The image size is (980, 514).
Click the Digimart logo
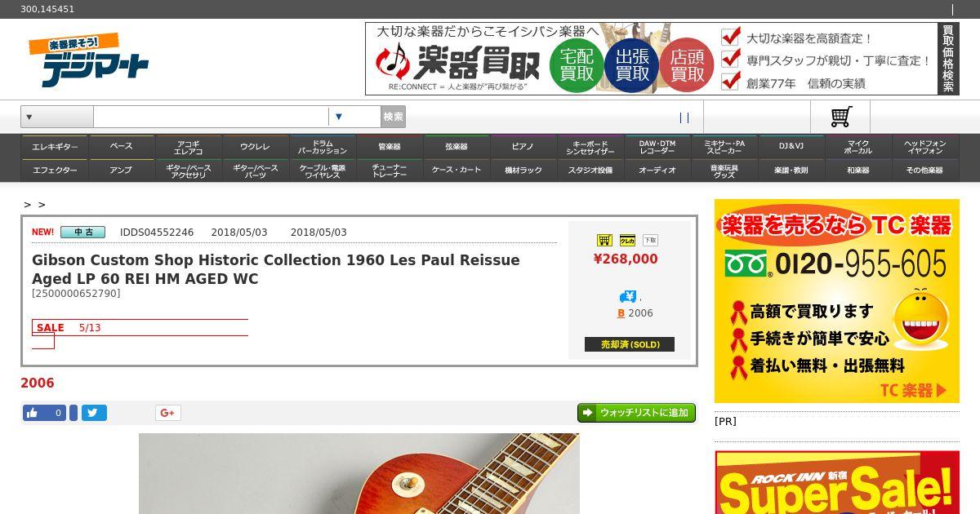[x=88, y=60]
